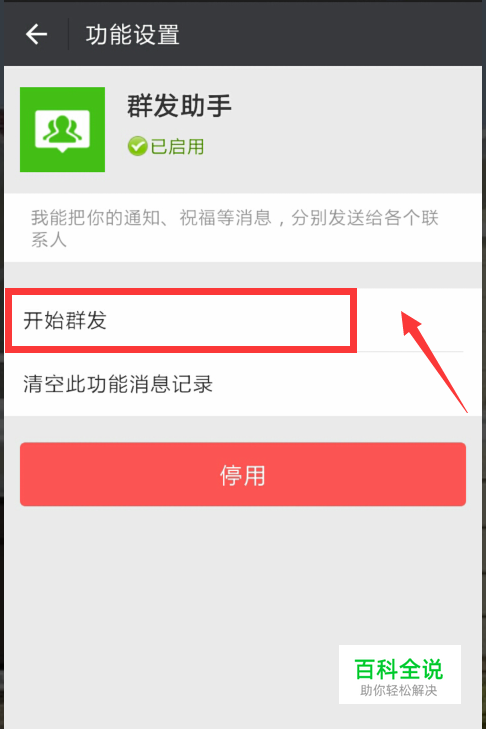Select the 功能设置 header title
Screen dimensions: 486x729
(x=133, y=35)
